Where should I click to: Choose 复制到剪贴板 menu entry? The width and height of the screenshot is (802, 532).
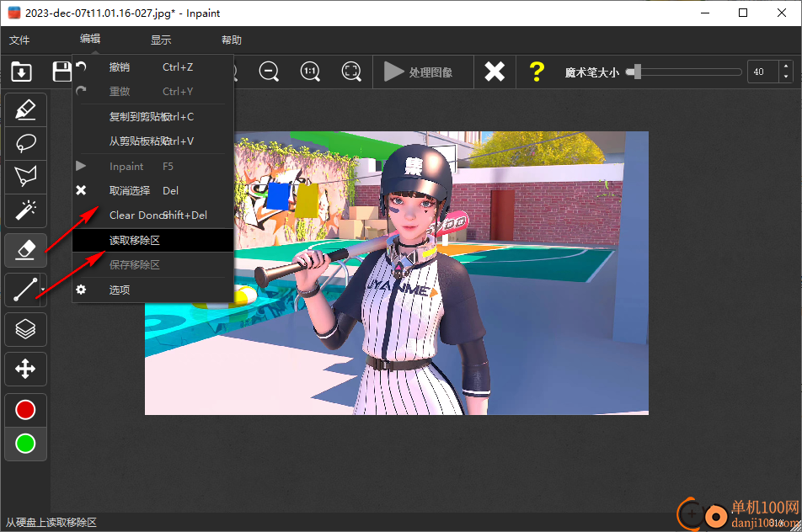(x=152, y=116)
